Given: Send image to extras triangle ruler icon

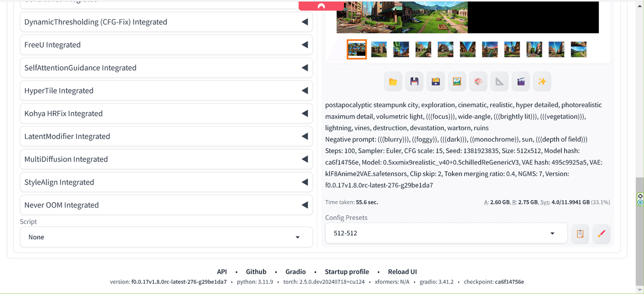Looking at the screenshot, I should 500,82.
